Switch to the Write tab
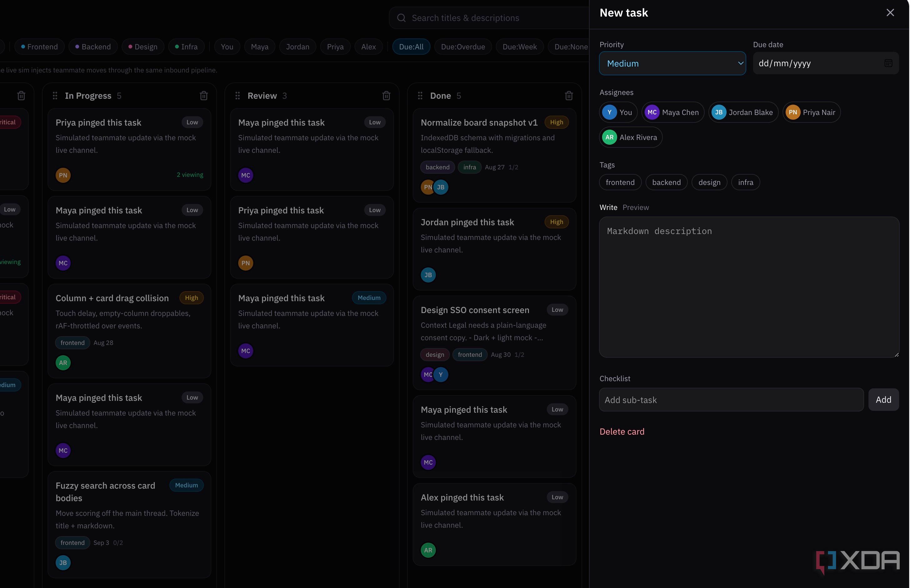Viewport: 911px width, 588px height. click(x=608, y=207)
